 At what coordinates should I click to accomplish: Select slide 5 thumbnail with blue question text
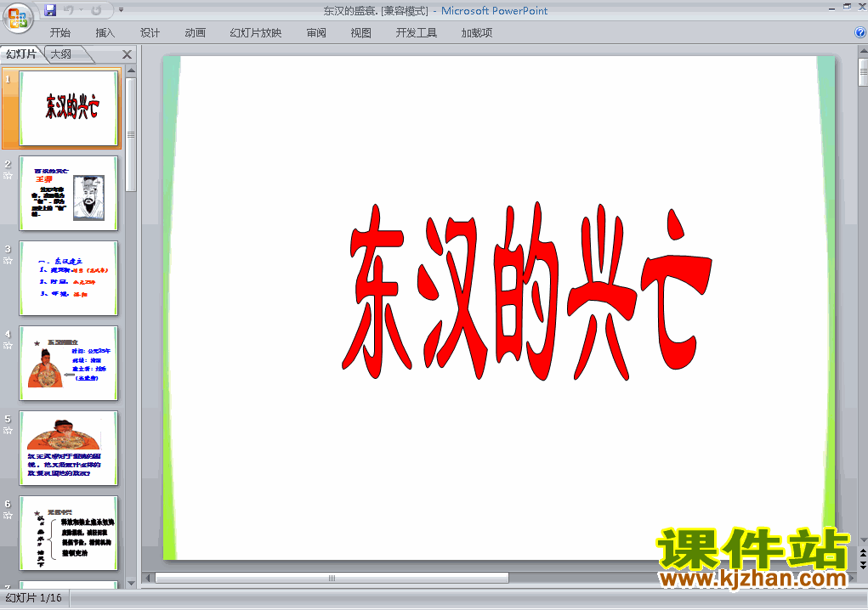(69, 448)
